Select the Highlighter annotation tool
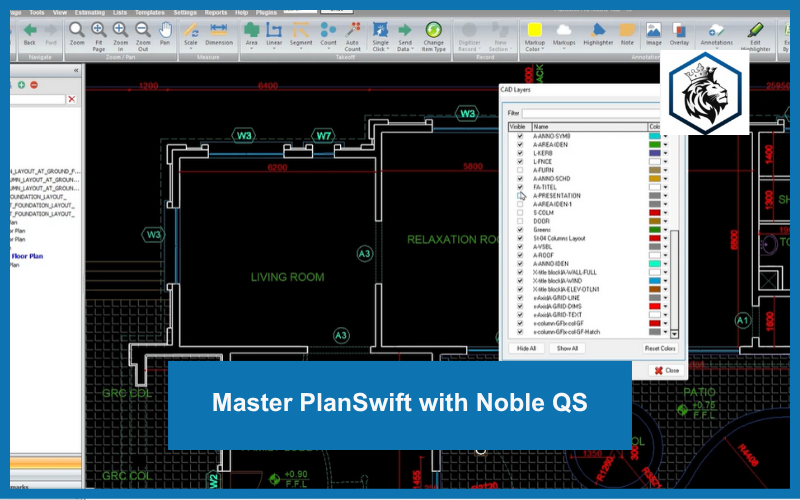Viewport: 800px width, 500px height. coord(599,32)
